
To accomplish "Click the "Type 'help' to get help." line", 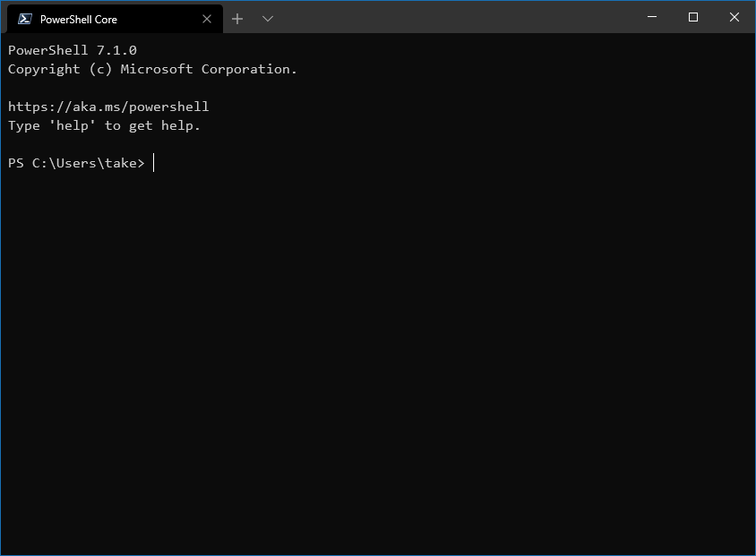I will [x=104, y=125].
